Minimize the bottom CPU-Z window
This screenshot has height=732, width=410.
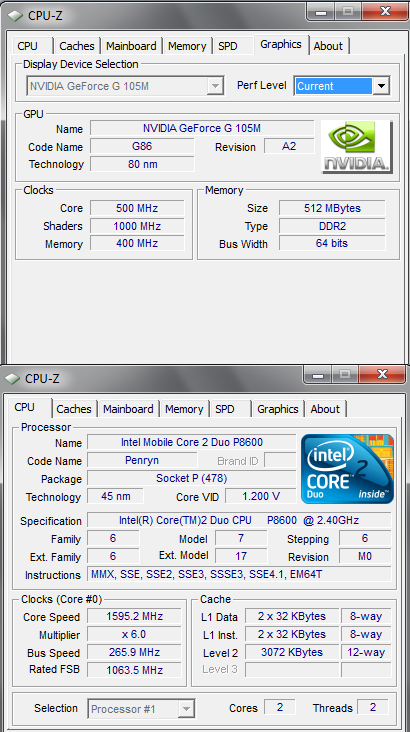pos(318,374)
